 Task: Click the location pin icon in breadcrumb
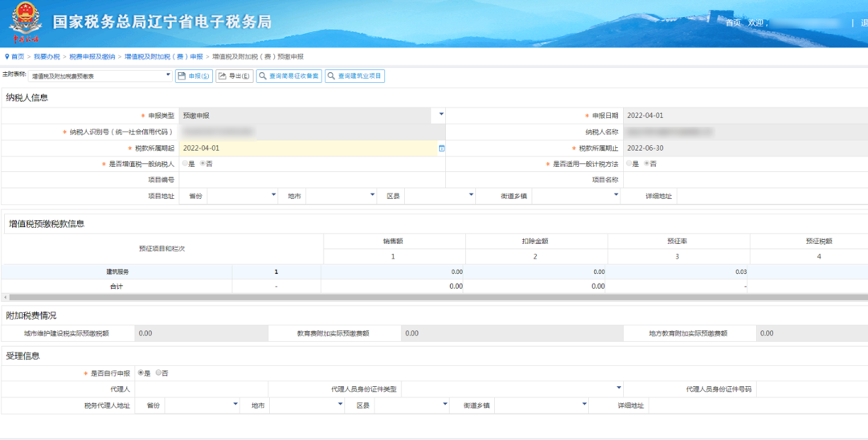pos(6,56)
